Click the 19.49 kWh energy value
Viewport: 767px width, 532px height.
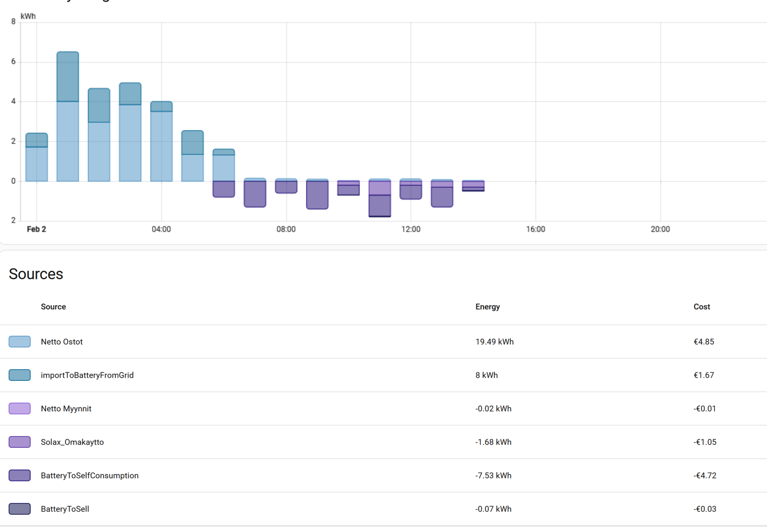[x=494, y=342]
